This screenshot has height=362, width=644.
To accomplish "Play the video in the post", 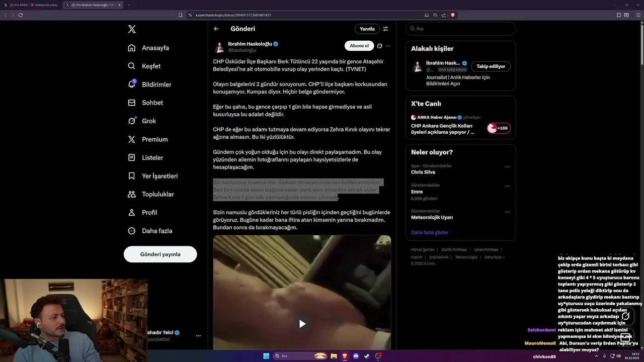I will tap(302, 324).
